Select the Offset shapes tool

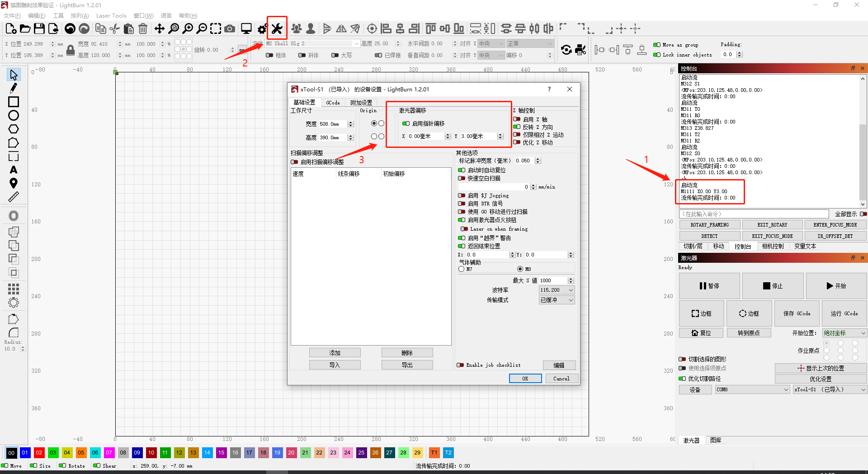pyautogui.click(x=14, y=216)
